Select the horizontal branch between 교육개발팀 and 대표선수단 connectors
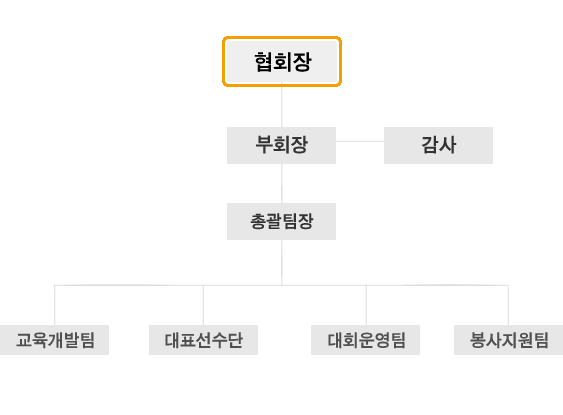563x415 pixels. click(x=129, y=285)
